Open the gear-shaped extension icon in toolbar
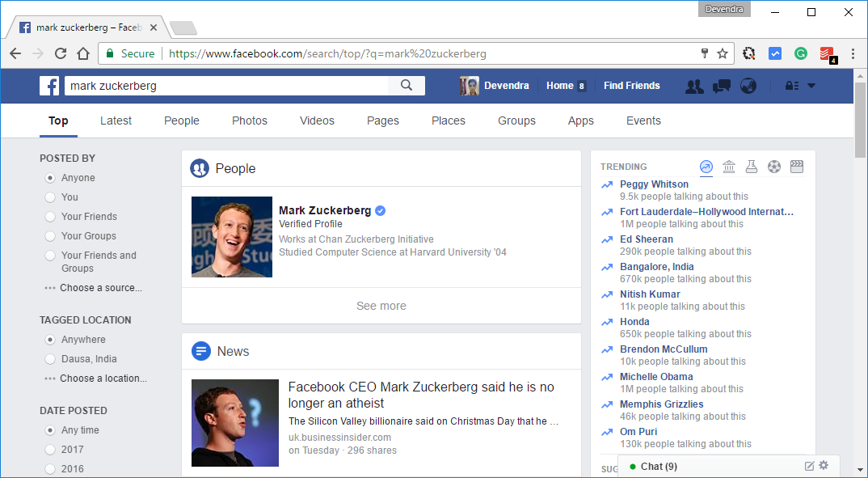Image resolution: width=868 pixels, height=478 pixels. coord(749,53)
